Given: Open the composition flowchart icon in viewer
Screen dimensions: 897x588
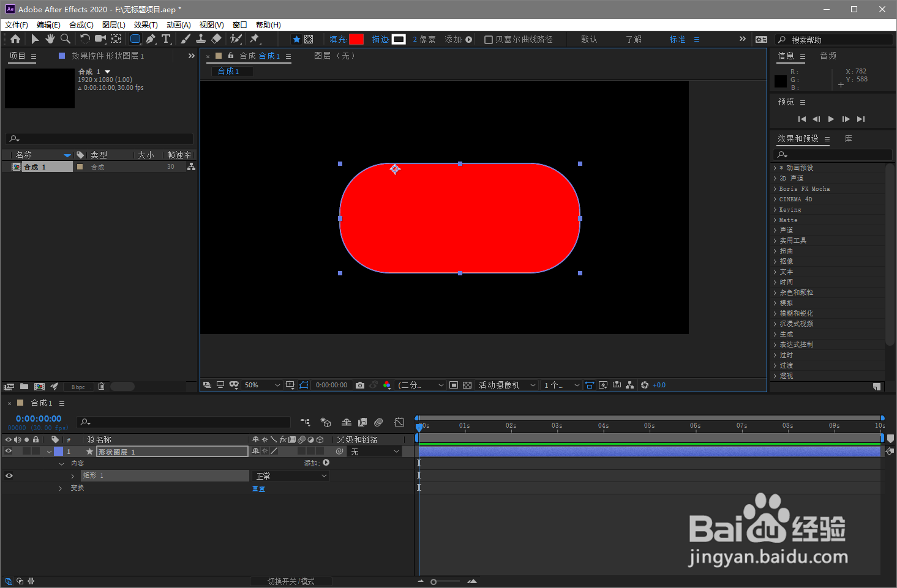Looking at the screenshot, I should click(x=630, y=385).
